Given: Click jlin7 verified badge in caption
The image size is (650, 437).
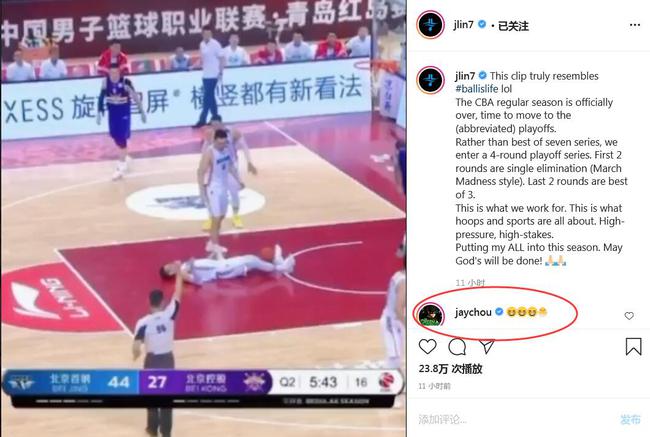Looking at the screenshot, I should [x=483, y=75].
